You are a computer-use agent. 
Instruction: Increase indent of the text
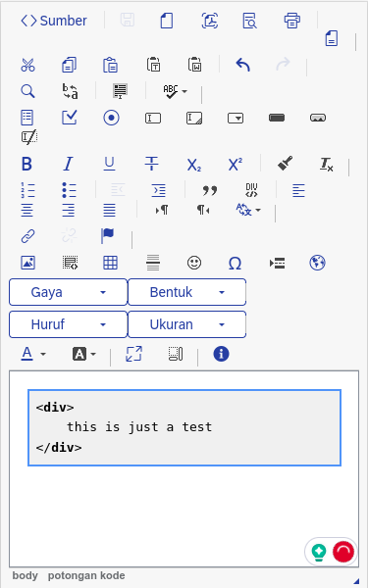[x=158, y=190]
